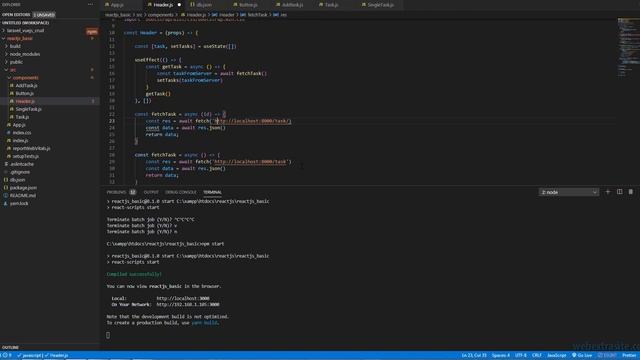Switch to the SingleTask.js editor tab
The width and height of the screenshot is (640, 360).
point(380,5)
